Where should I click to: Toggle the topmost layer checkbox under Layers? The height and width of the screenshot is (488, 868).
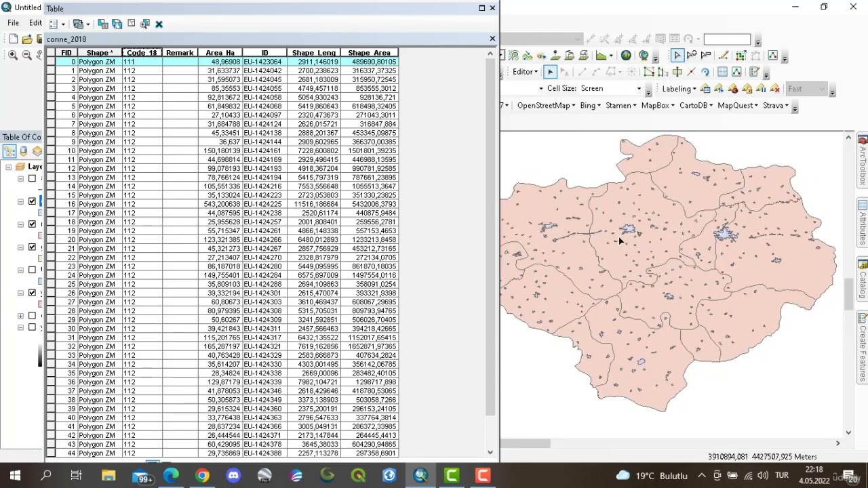point(32,178)
